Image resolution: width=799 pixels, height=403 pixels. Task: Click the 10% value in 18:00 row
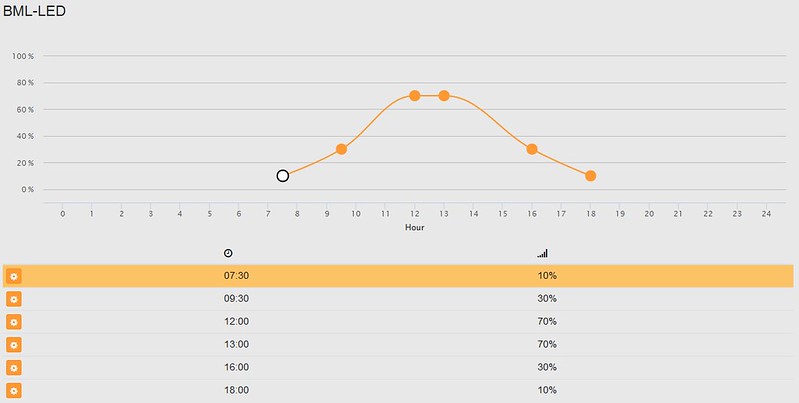547,390
